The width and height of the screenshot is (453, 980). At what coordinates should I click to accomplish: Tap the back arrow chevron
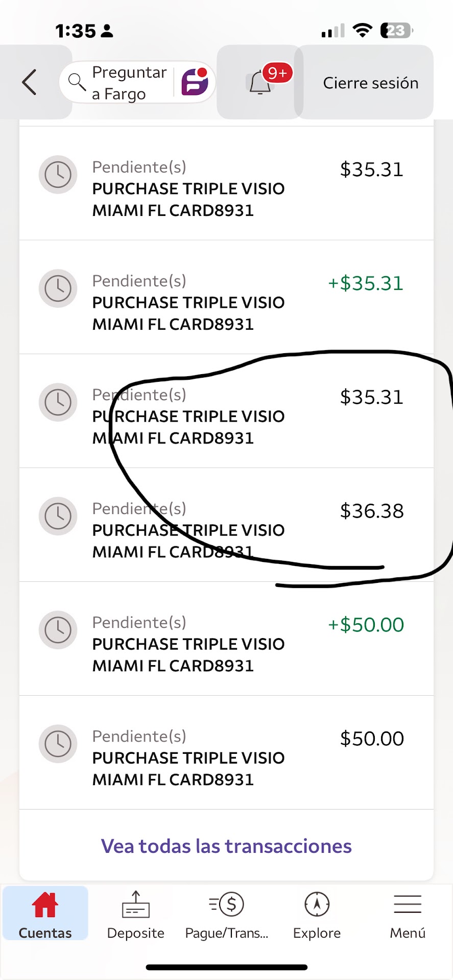tap(30, 82)
